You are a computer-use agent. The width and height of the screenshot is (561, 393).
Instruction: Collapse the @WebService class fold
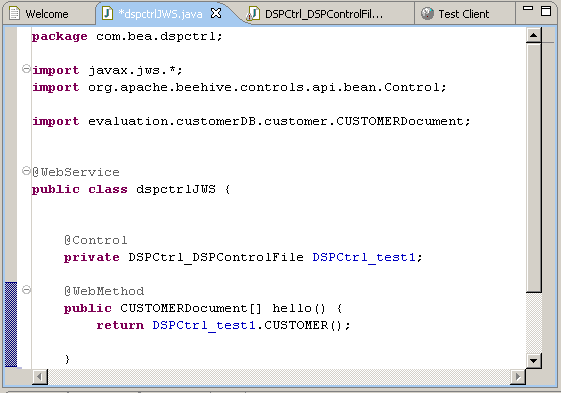(26, 171)
